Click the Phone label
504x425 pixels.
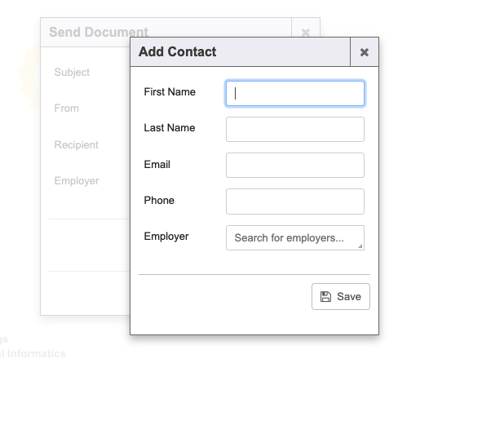click(159, 201)
